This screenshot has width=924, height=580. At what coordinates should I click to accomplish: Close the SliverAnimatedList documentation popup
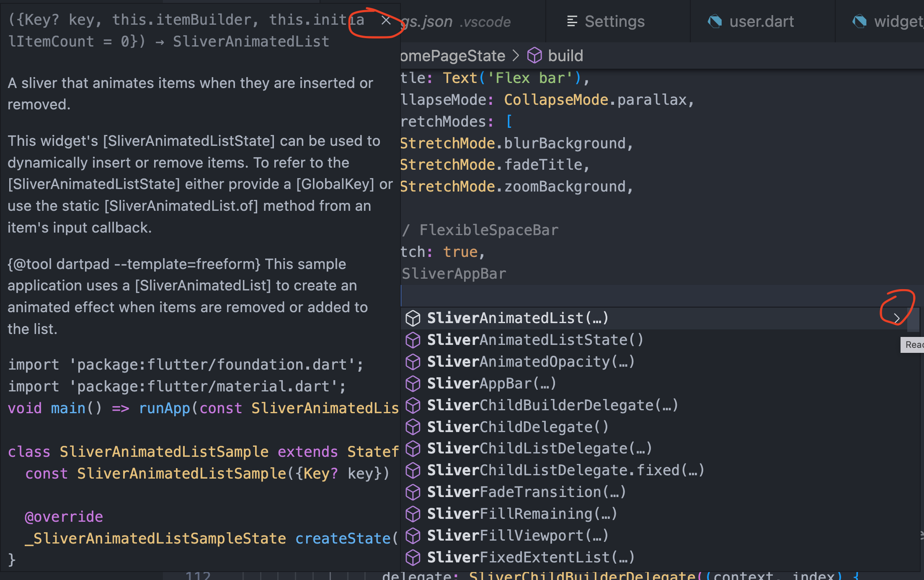click(x=386, y=20)
